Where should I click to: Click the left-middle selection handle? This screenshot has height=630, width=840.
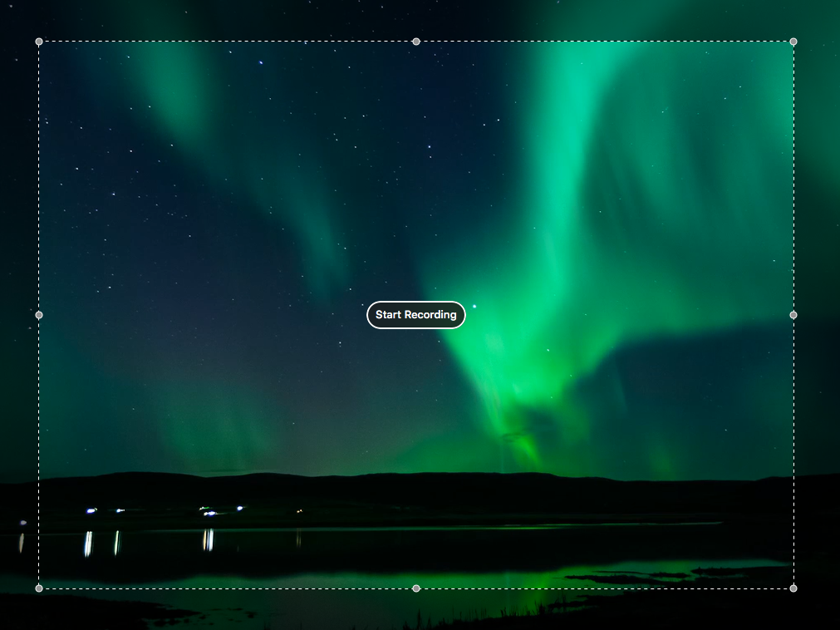tap(39, 315)
